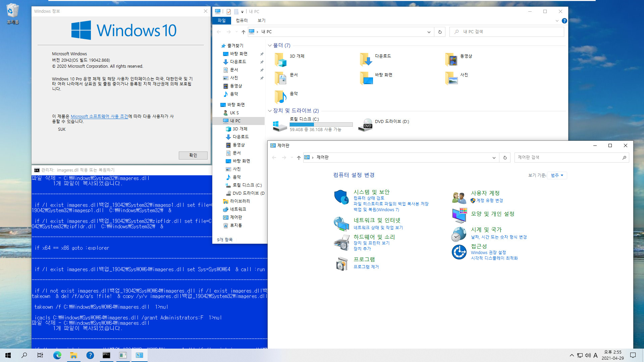The image size is (644, 362).
Task: Open the Windows Start menu
Action: [x=8, y=355]
